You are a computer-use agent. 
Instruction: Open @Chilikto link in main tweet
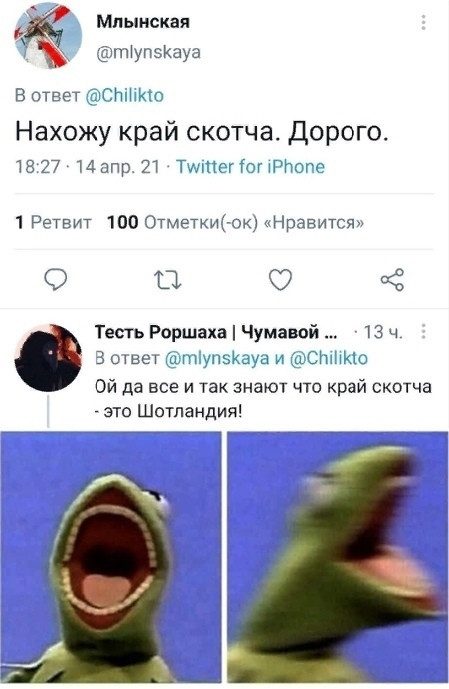[x=124, y=95]
